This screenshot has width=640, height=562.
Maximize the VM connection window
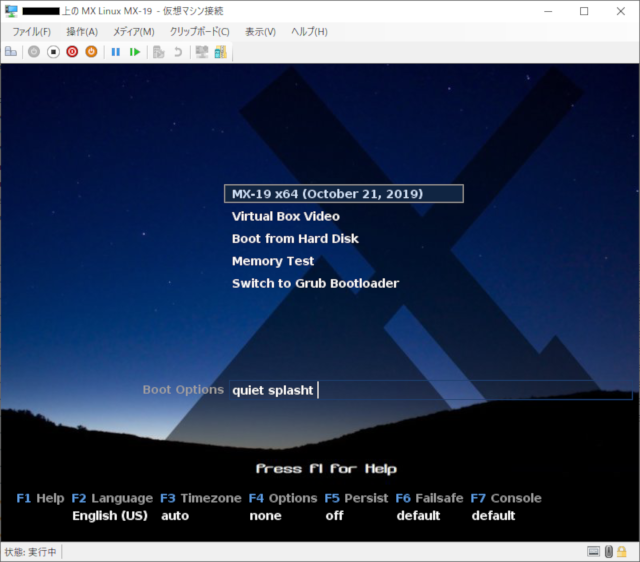[584, 11]
